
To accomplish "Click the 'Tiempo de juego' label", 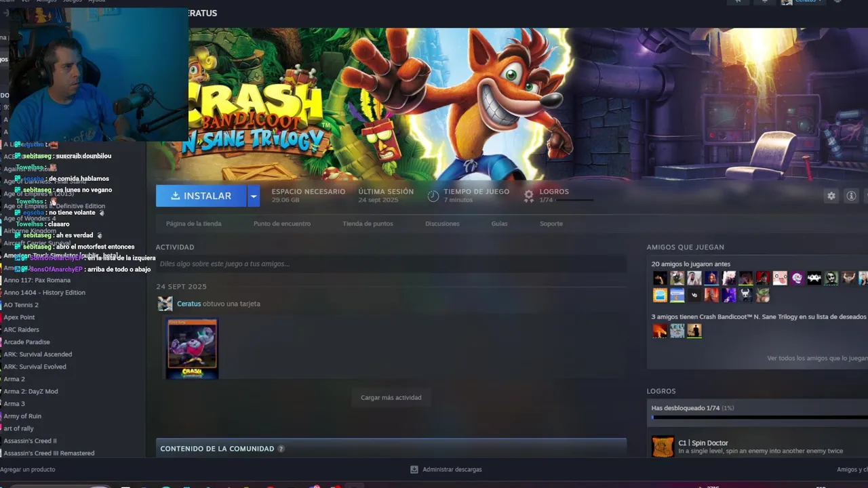I will click(477, 192).
